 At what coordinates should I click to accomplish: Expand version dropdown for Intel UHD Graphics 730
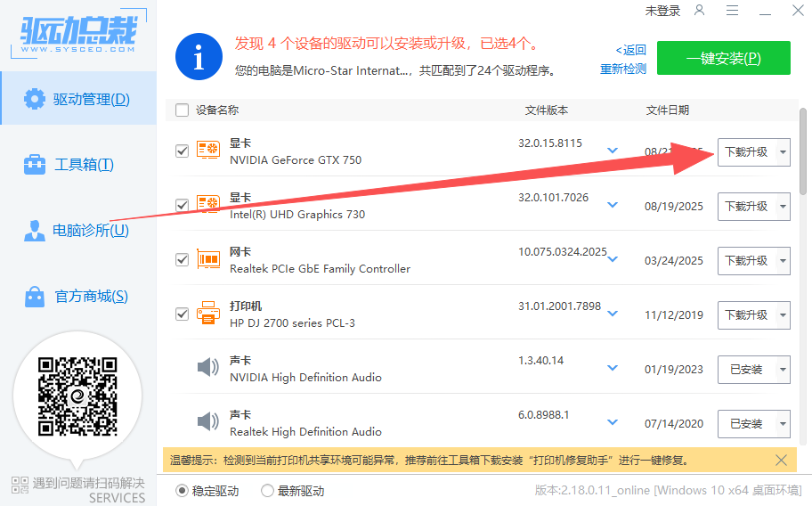[x=613, y=205]
